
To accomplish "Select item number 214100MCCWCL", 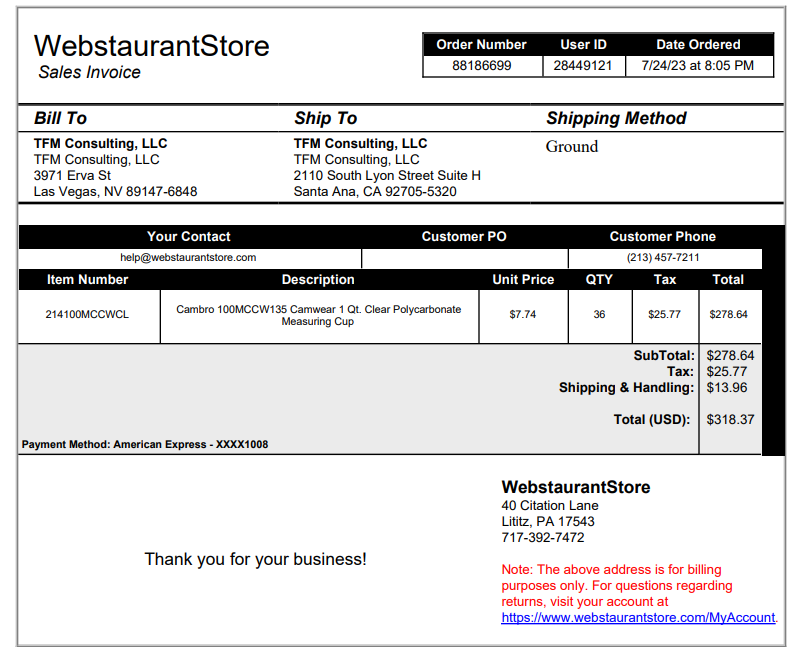I will coord(87,314).
